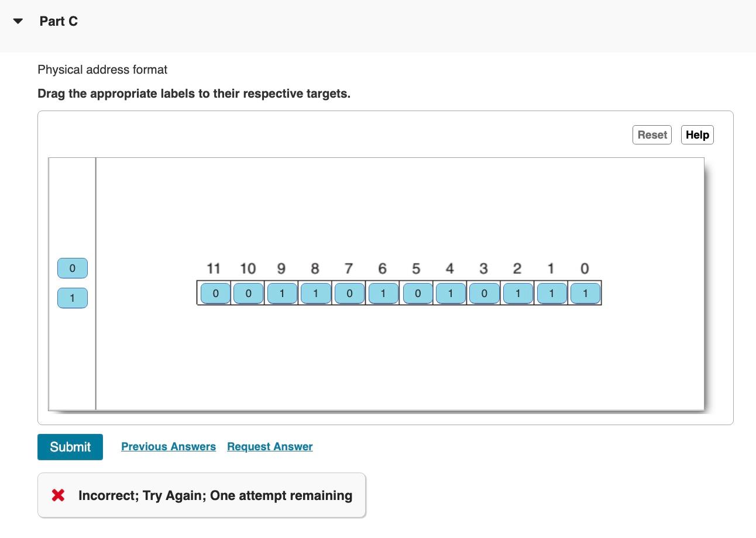Select the bit placed at position 10
Viewport: 756px width, 538px height.
coord(248,293)
